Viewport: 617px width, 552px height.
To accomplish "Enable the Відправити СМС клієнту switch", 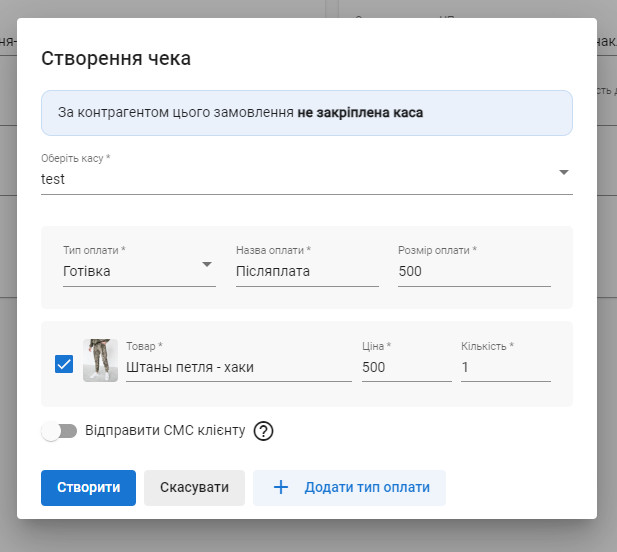I will point(59,431).
